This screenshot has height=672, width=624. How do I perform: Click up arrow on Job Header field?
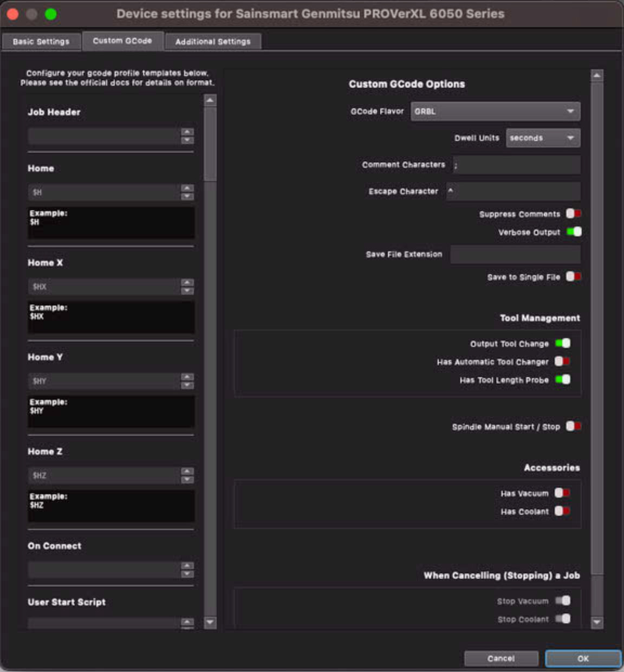187,132
